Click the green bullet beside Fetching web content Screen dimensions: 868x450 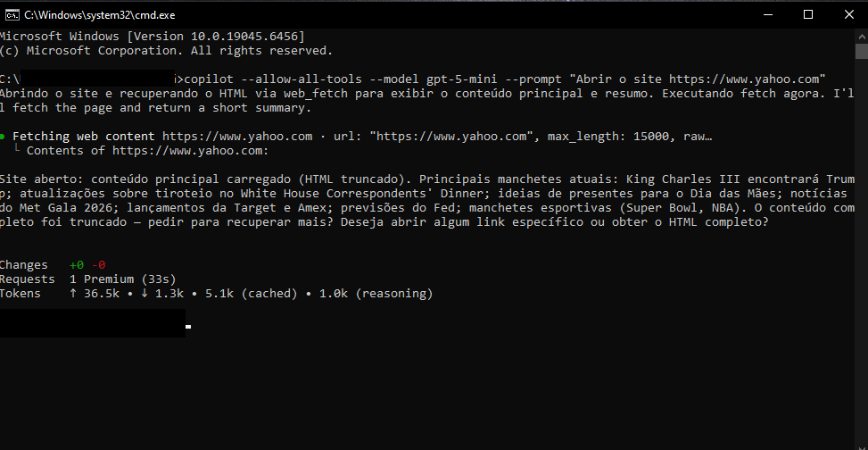tap(4, 137)
